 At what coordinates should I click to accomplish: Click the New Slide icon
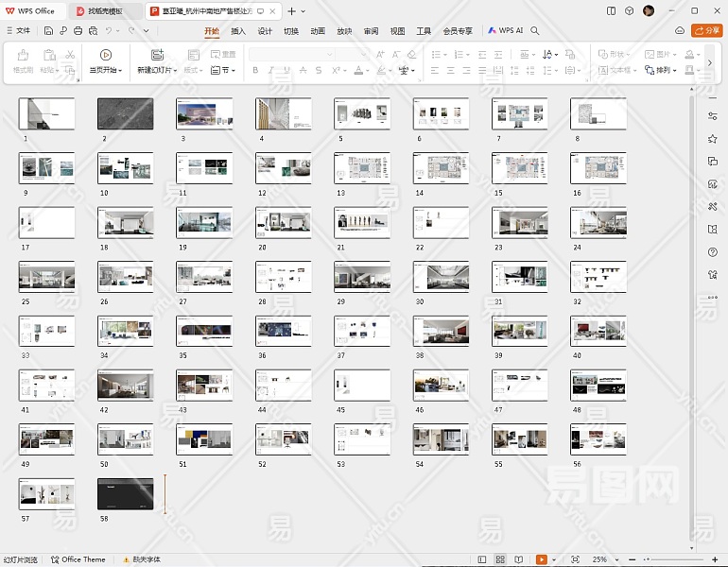157,56
